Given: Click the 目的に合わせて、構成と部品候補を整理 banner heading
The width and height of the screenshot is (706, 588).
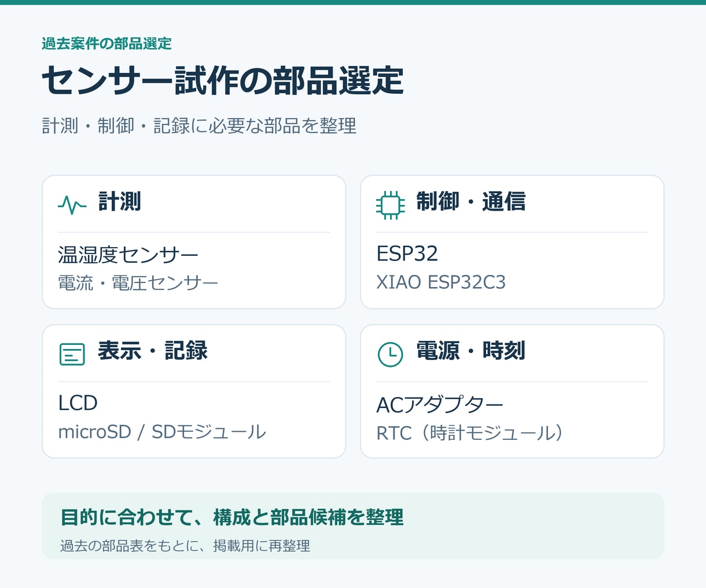Looking at the screenshot, I should tap(232, 517).
